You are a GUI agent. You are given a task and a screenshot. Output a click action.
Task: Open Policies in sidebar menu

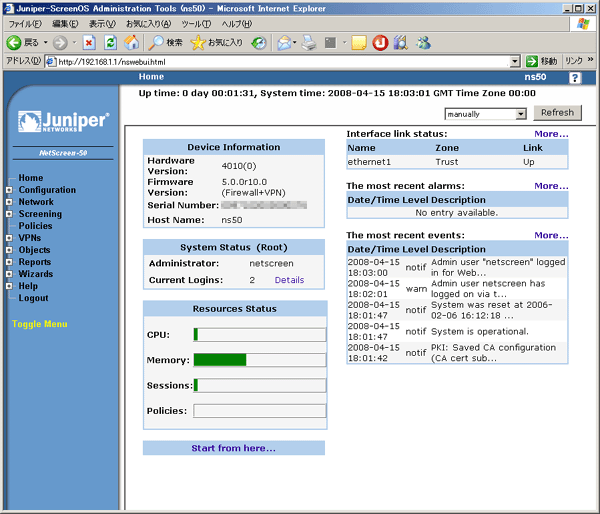coord(35,226)
